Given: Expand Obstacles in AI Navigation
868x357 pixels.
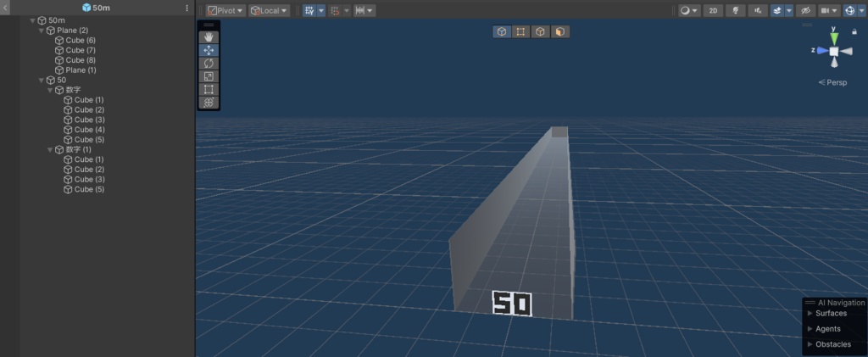Looking at the screenshot, I should coord(810,344).
